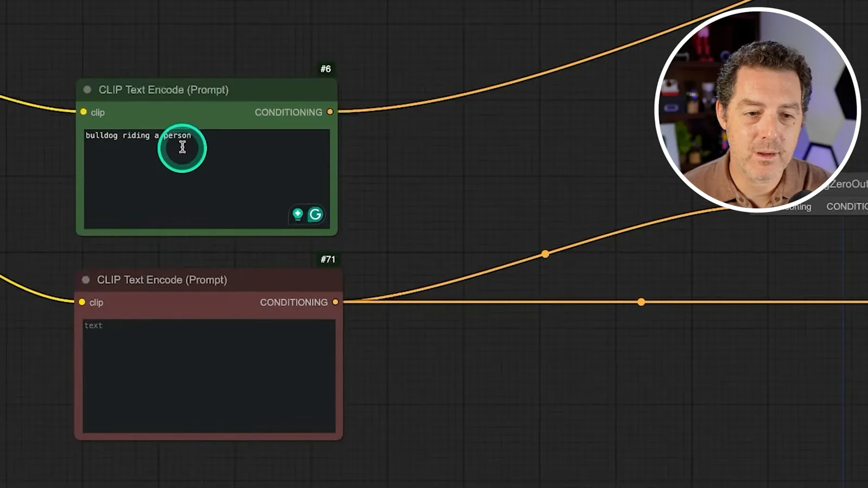This screenshot has width=868, height=488.
Task: Click the reroute dot on the rising orange link
Action: (x=545, y=254)
